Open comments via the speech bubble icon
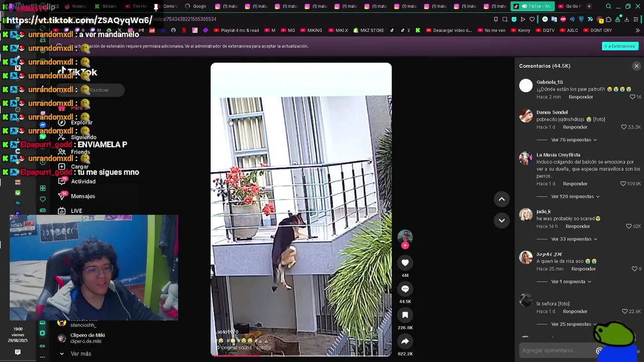Screen dimensions: 644x362 tap(405, 289)
